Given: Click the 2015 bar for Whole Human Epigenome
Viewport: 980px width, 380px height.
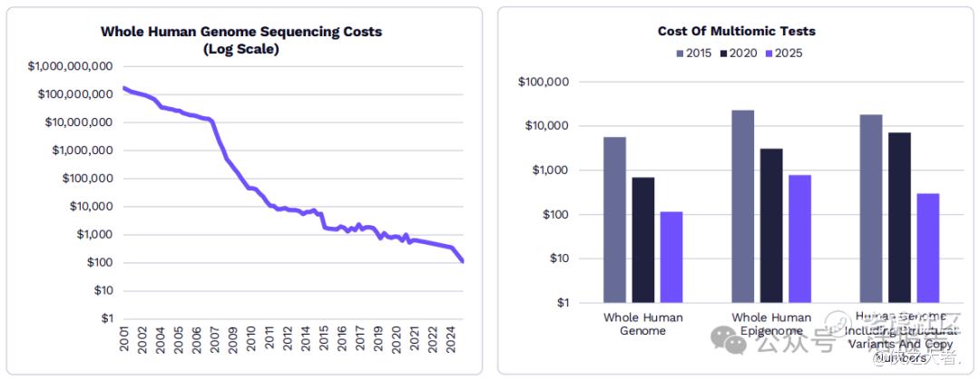Looking at the screenshot, I should click(x=743, y=206).
